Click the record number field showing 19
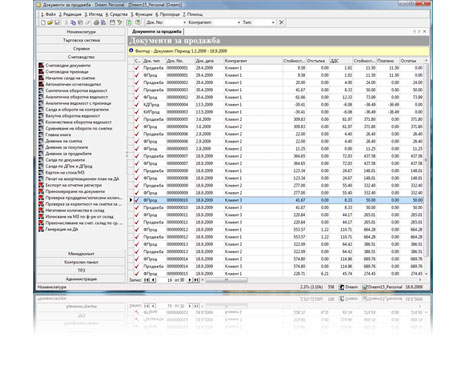Image resolution: width=466 pixels, height=372 pixels. (x=165, y=280)
